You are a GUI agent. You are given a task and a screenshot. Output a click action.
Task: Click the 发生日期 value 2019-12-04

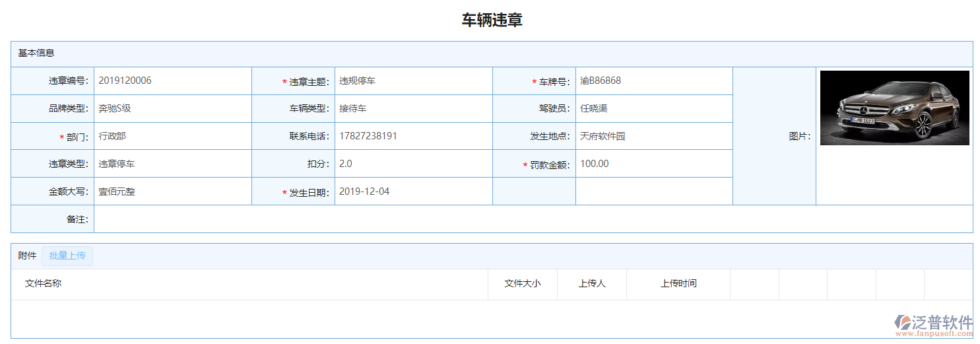click(x=364, y=191)
